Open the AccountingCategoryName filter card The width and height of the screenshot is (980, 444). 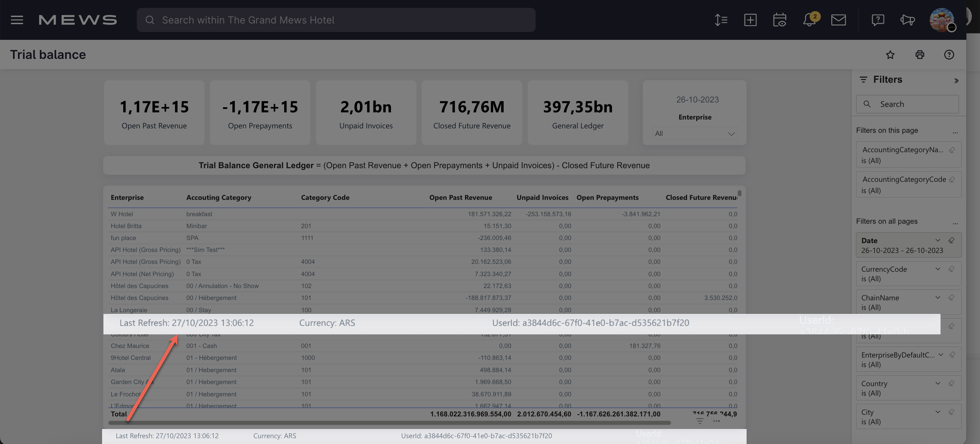pos(909,155)
